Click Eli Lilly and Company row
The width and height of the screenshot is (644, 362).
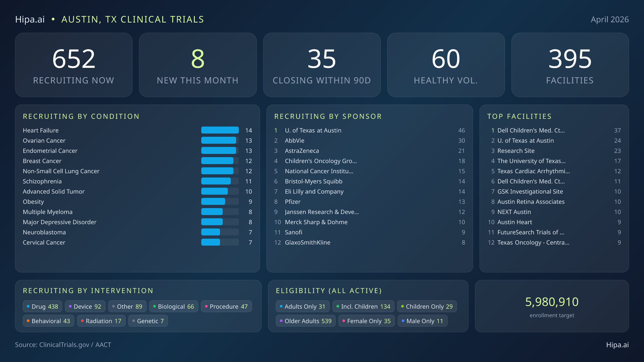pos(369,191)
